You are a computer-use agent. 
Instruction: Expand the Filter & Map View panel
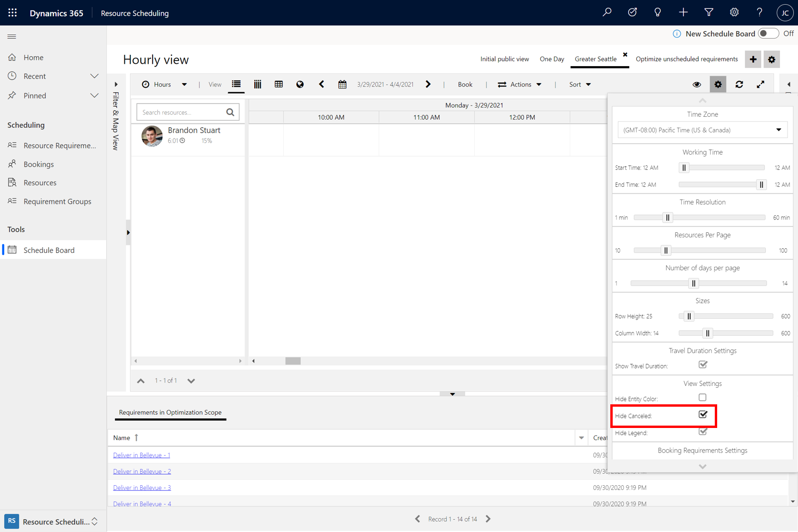(116, 85)
